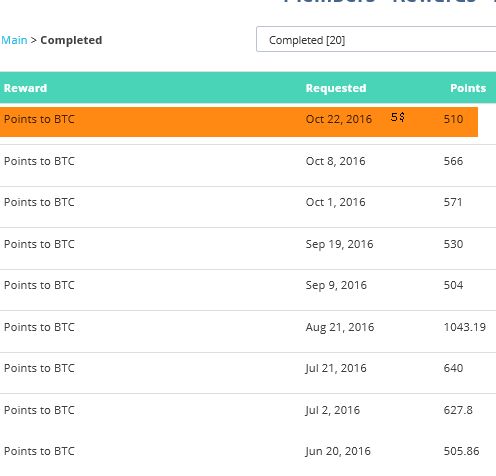The height and width of the screenshot is (476, 496).
Task: Select the 1043.19 points value
Action: [x=465, y=327]
